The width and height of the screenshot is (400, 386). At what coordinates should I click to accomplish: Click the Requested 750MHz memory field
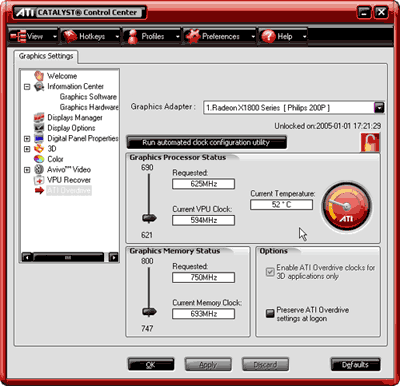pyautogui.click(x=203, y=277)
